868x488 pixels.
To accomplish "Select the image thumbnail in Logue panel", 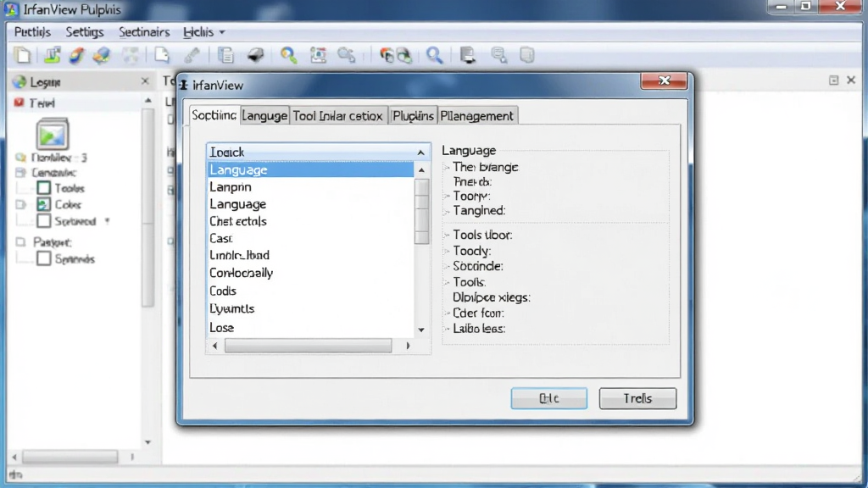I will point(52,133).
